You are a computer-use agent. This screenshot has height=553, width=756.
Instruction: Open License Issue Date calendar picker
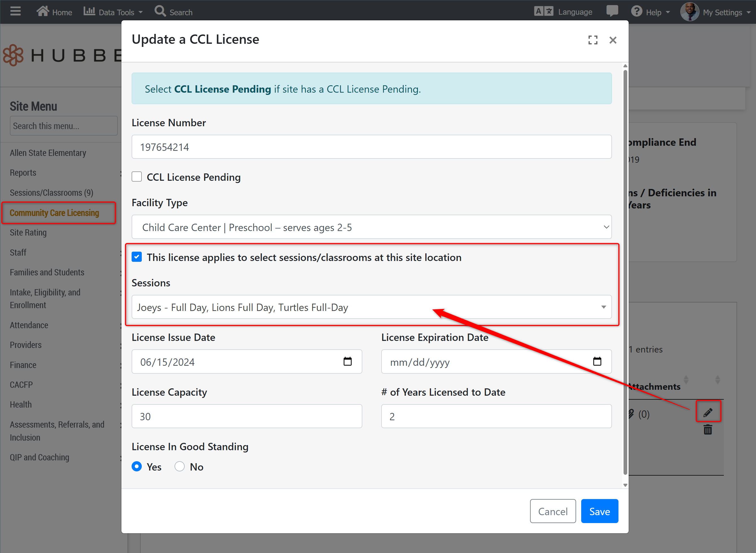tap(347, 362)
